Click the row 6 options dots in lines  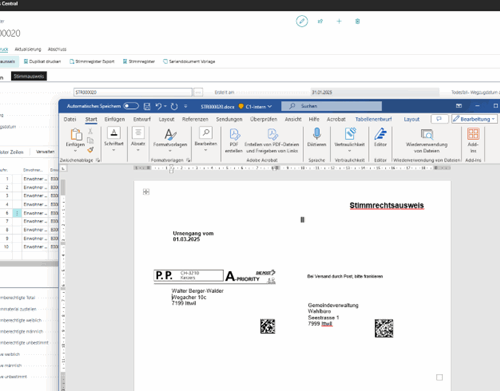click(x=17, y=213)
